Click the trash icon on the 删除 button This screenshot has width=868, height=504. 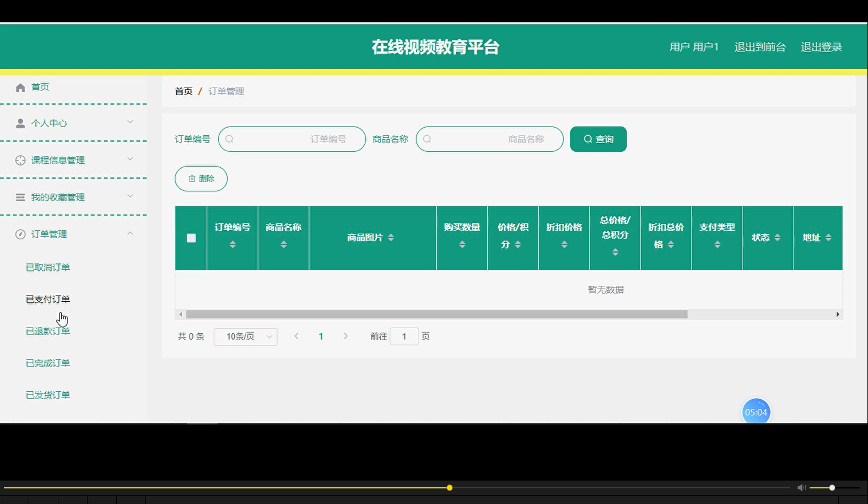point(193,178)
